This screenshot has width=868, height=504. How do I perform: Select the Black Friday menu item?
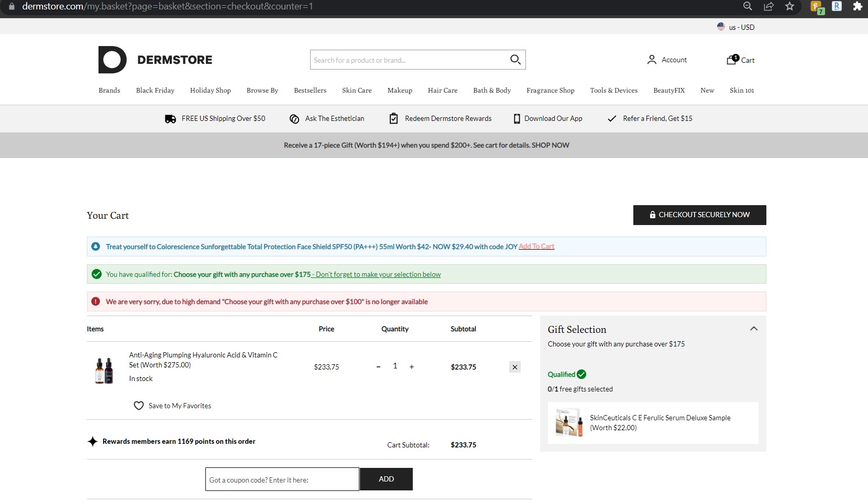point(155,90)
